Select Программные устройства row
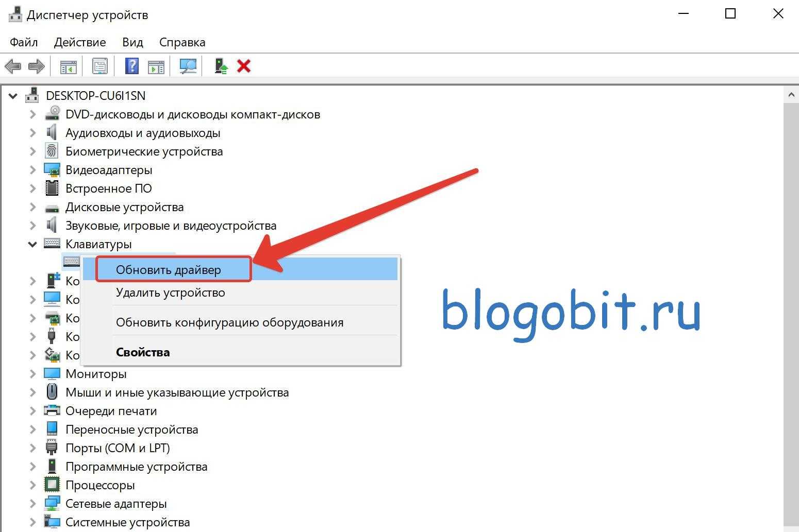 point(136,467)
